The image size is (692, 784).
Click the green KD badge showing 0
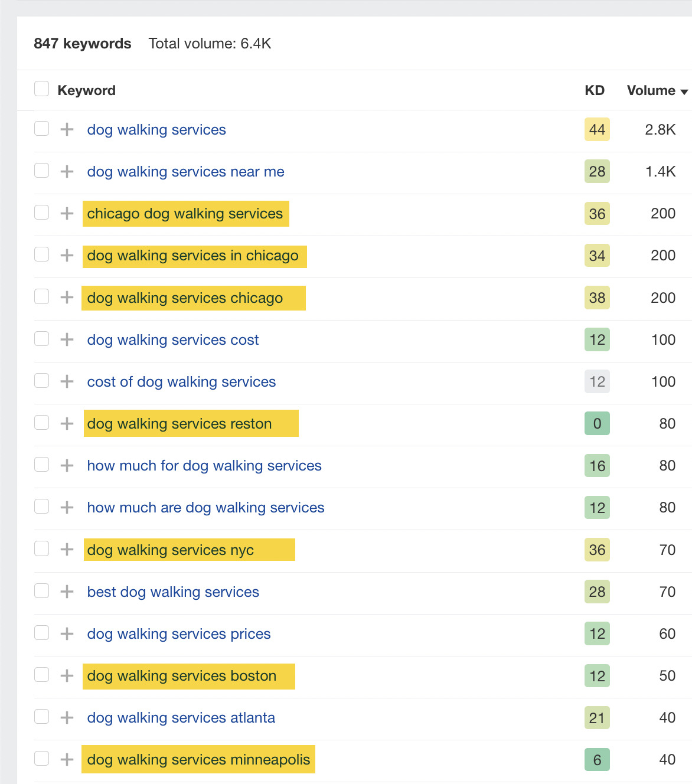coord(597,423)
